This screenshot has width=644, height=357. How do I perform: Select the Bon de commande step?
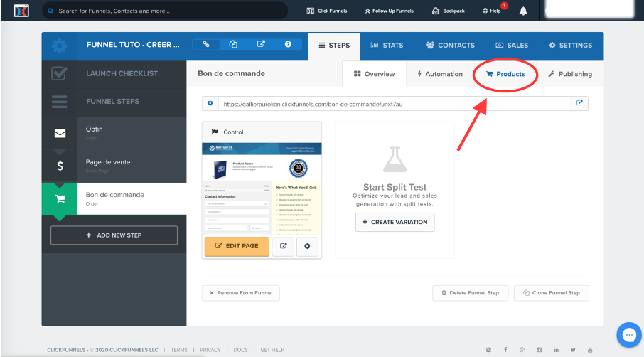tap(132, 199)
